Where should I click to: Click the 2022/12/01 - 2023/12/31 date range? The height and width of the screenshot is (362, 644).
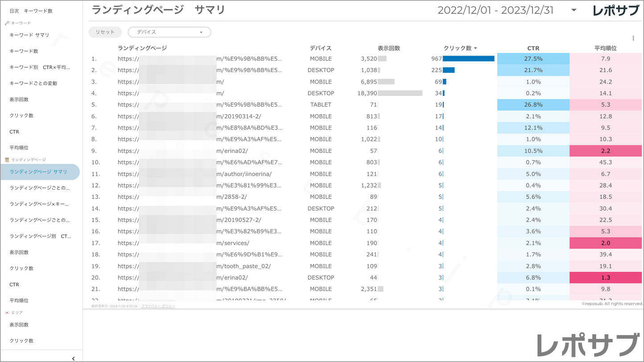click(495, 10)
